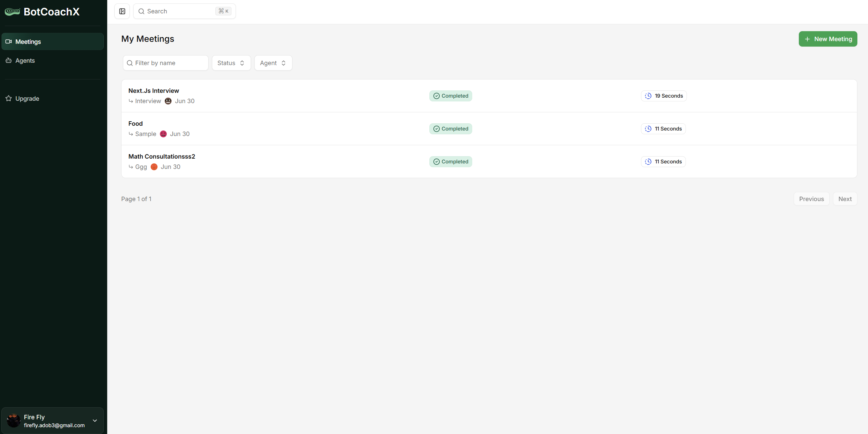Open the Next.Js Interview meeting
This screenshot has width=868, height=434.
coord(489,96)
